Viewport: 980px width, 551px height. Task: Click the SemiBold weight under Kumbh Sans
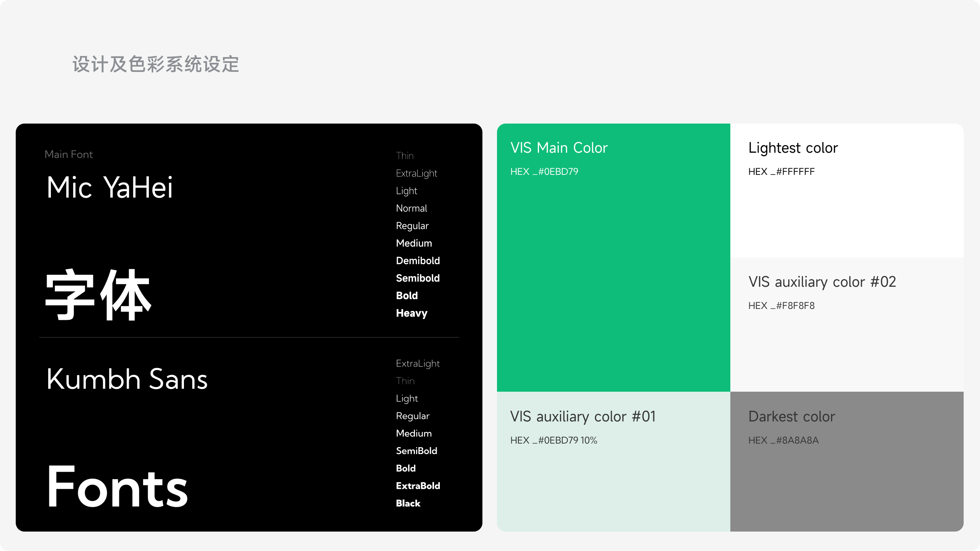point(416,451)
